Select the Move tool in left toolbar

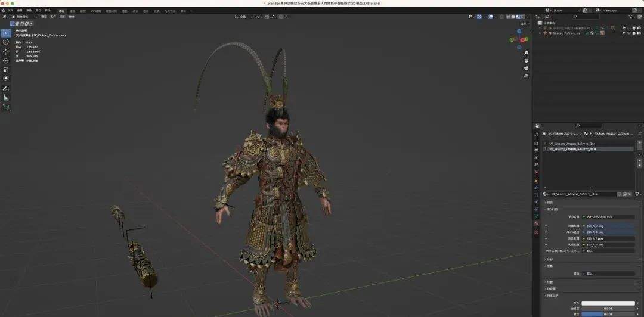(6, 52)
